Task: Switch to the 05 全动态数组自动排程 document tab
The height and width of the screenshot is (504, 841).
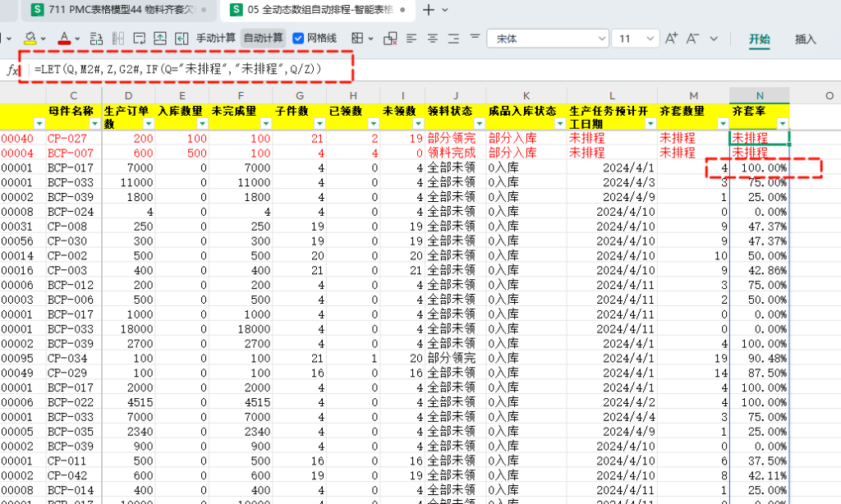Action: pos(318,10)
